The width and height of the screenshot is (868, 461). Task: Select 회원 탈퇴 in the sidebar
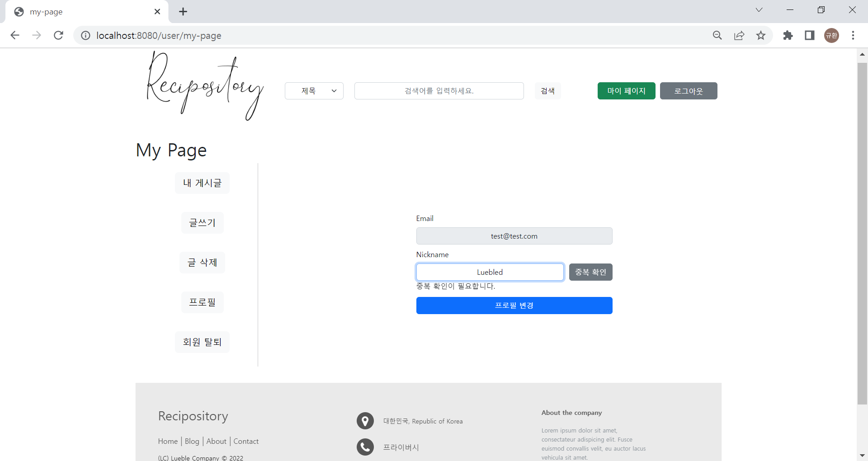tap(202, 342)
